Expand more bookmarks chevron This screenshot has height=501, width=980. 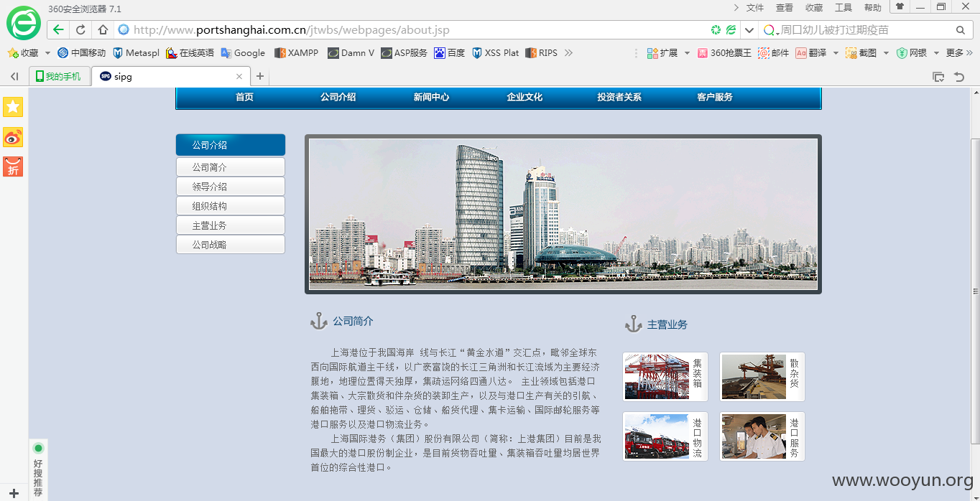pyautogui.click(x=568, y=52)
